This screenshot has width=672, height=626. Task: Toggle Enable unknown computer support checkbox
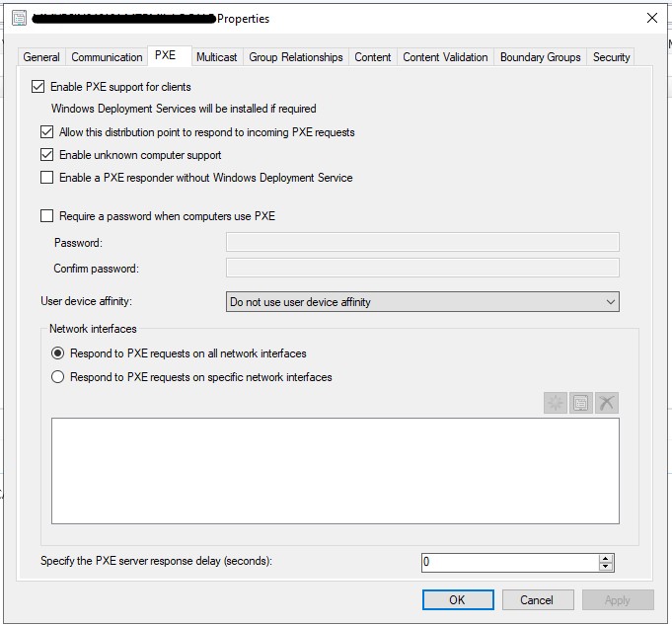pyautogui.click(x=47, y=155)
